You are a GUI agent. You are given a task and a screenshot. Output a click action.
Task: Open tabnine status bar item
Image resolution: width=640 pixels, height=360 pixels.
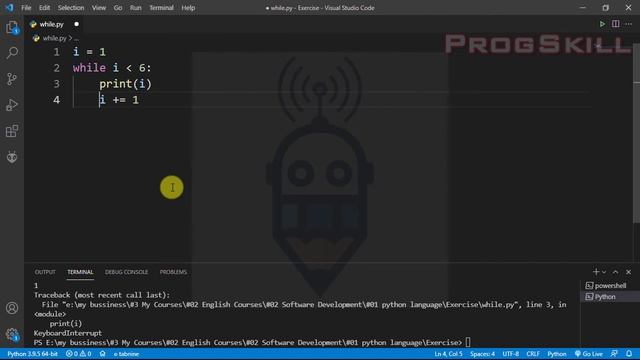[126, 354]
